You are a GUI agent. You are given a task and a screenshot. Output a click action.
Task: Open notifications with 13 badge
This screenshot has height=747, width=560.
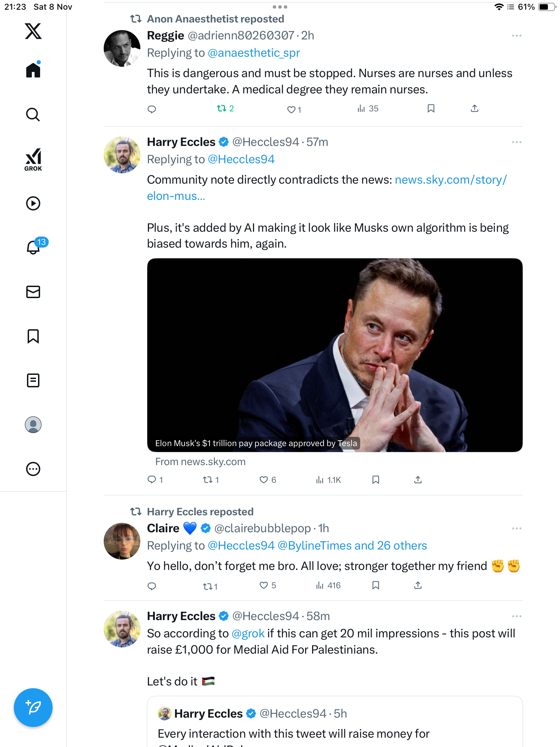coord(34,247)
